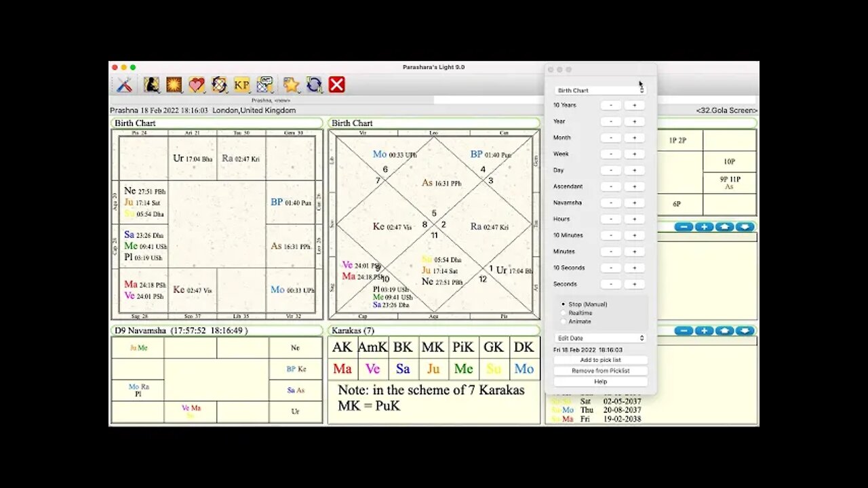Open the Edit Date dropdown

(x=600, y=338)
